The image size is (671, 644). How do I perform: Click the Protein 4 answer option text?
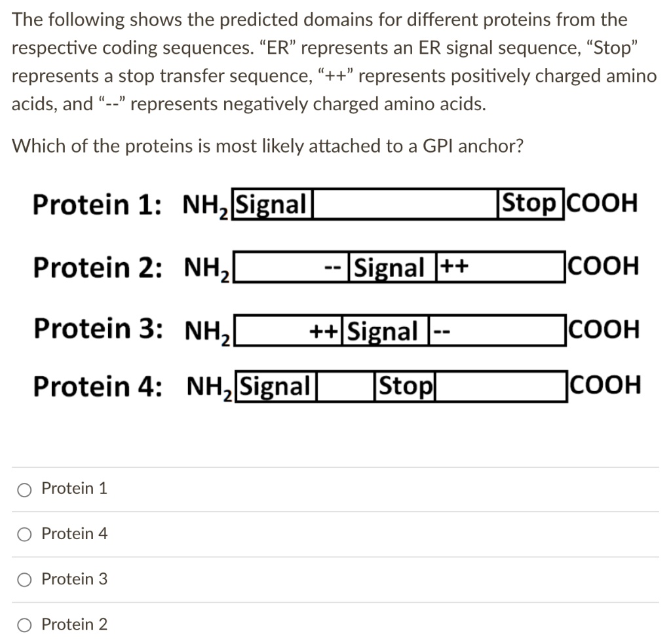click(74, 534)
